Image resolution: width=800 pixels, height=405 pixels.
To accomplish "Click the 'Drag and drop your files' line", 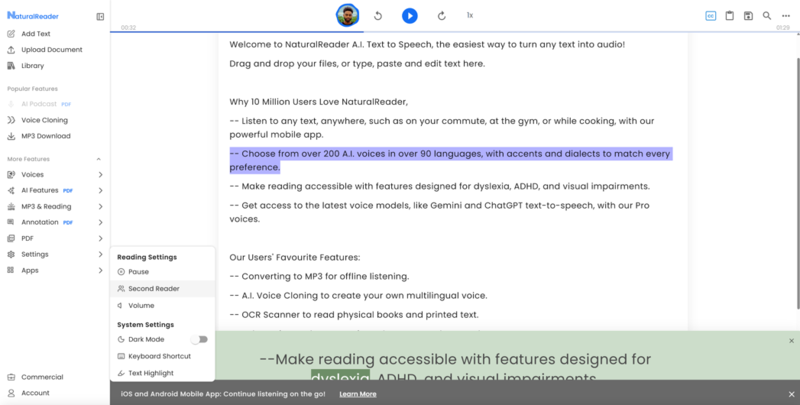I will click(357, 64).
